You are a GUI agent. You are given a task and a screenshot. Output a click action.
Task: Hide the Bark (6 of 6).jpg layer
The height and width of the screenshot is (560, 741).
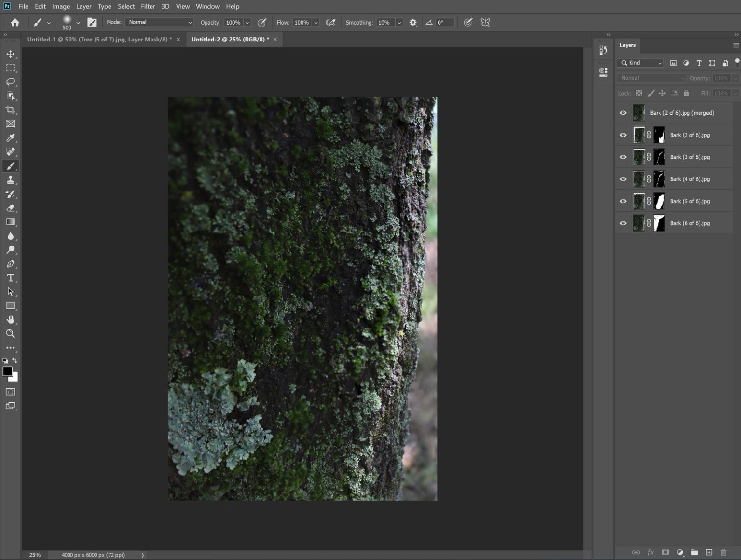coord(623,223)
